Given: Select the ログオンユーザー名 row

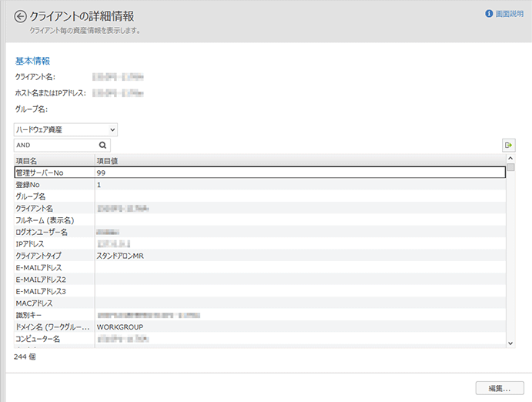Looking at the screenshot, I should click(x=260, y=232).
